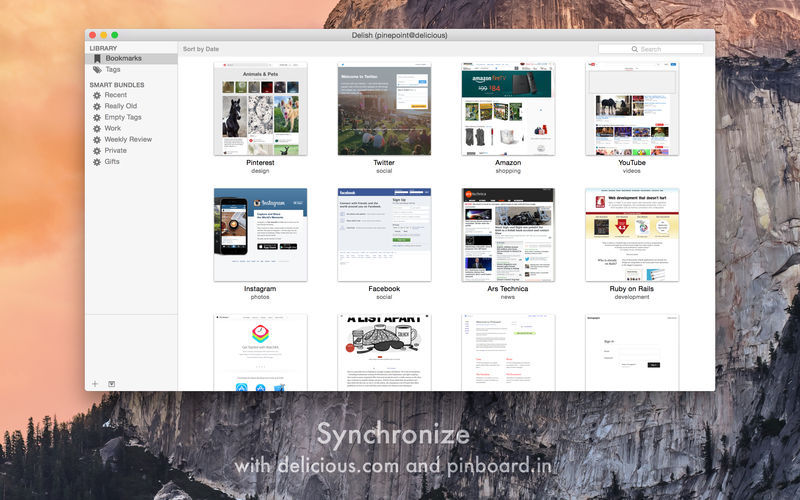Viewport: 800px width, 500px height.
Task: Select the Ars Technica bookmark thumbnail
Action: click(x=507, y=234)
